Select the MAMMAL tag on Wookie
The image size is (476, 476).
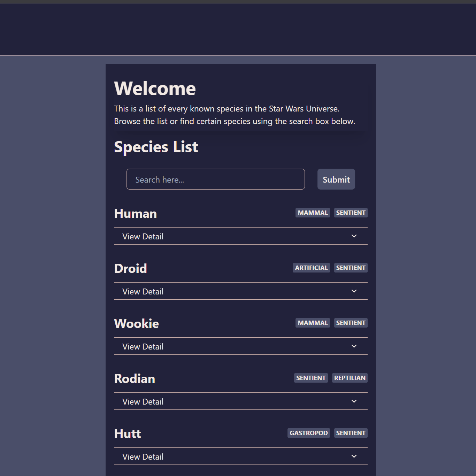(312, 323)
